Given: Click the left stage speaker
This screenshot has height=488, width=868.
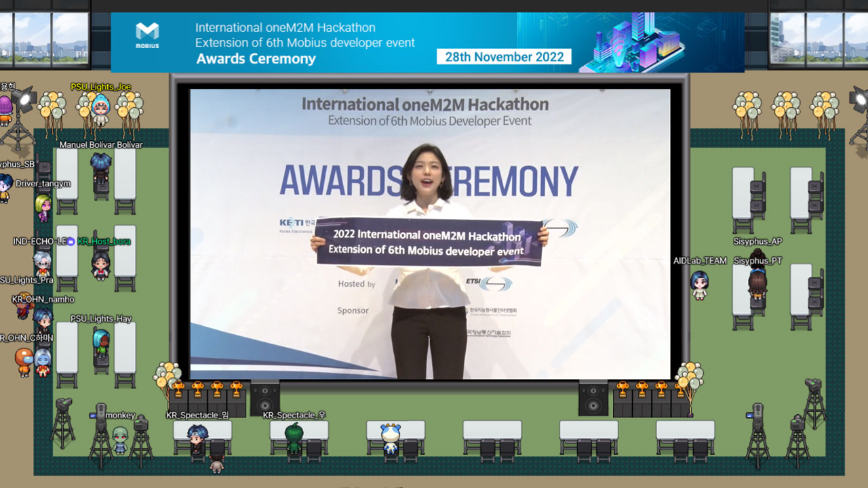Looking at the screenshot, I should tap(264, 397).
